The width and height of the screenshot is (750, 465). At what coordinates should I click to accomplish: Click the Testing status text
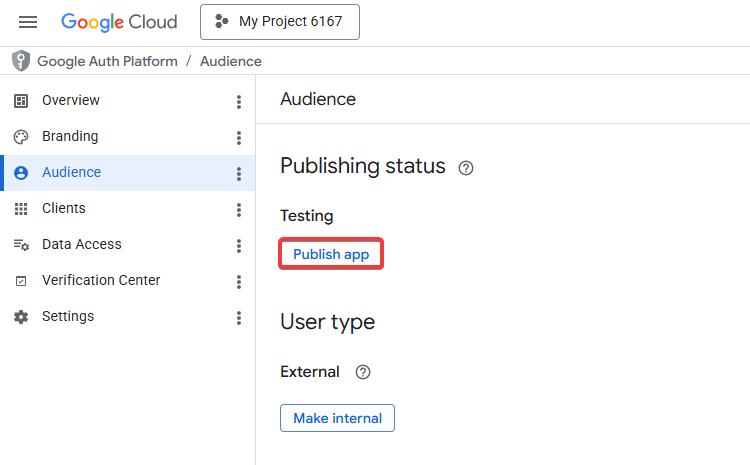[x=307, y=216]
